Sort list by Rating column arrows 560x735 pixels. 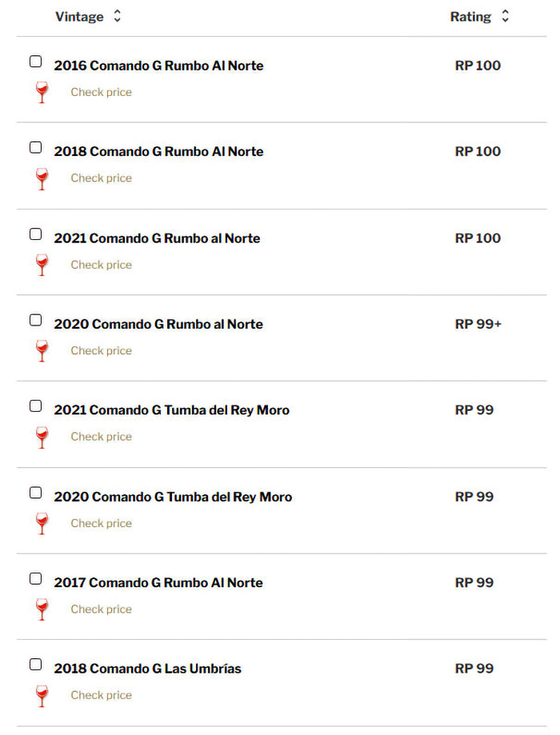tap(505, 17)
